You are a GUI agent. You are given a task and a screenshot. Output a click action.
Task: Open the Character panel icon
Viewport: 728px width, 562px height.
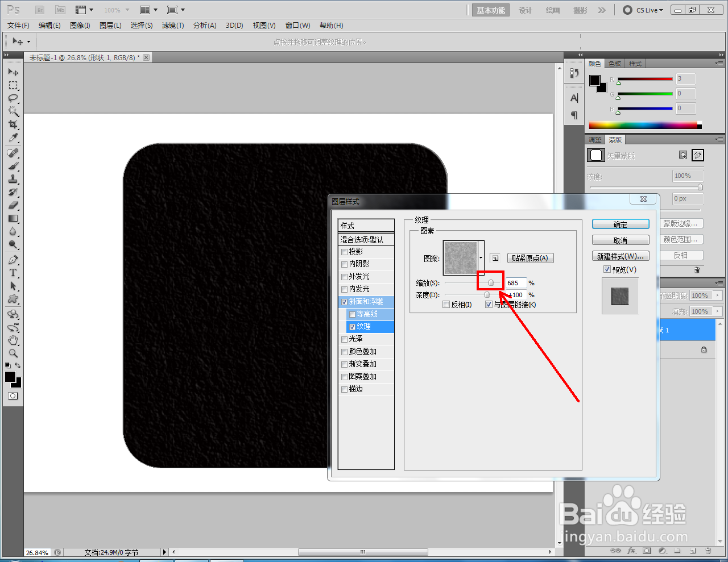(x=574, y=98)
